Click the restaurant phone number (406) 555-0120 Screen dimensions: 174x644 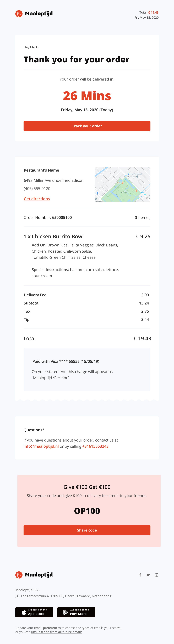click(37, 189)
